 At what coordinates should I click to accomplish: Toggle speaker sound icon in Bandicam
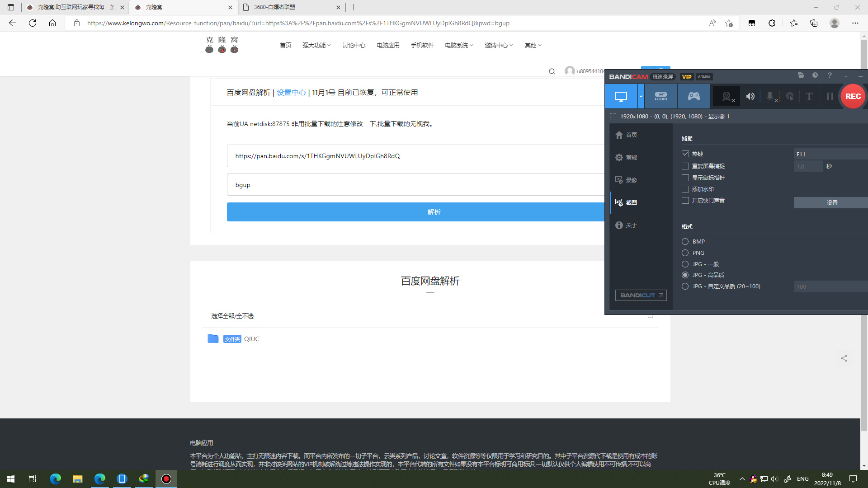tap(750, 96)
